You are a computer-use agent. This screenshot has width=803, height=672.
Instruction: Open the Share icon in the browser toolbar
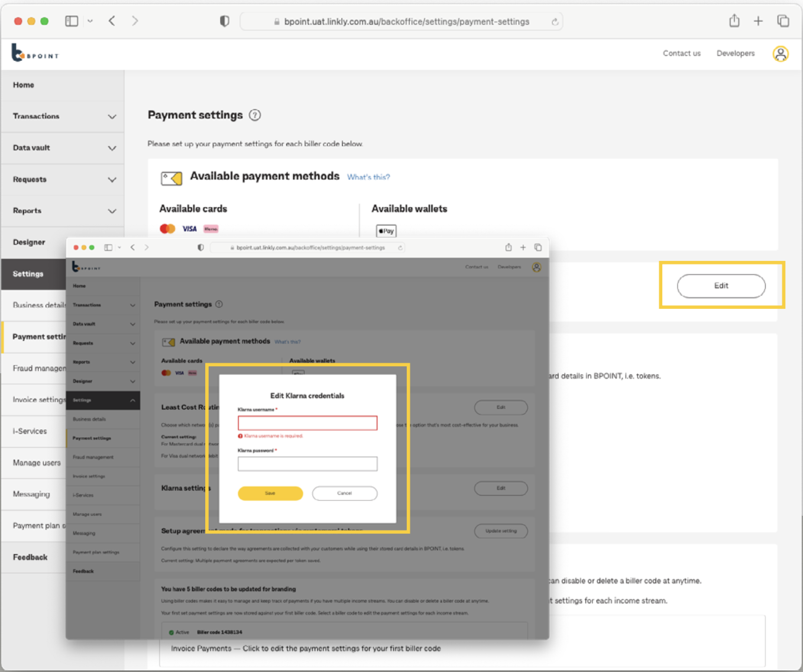[x=734, y=20]
